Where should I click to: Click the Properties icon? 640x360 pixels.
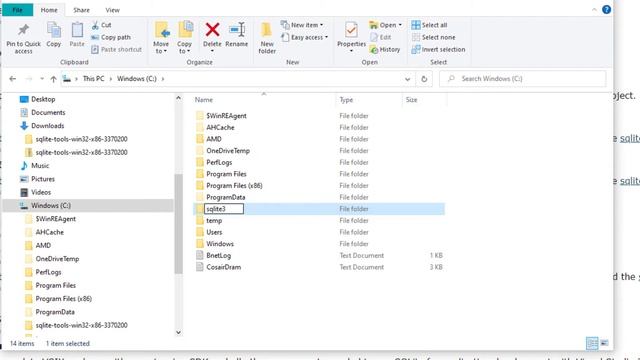point(351,30)
